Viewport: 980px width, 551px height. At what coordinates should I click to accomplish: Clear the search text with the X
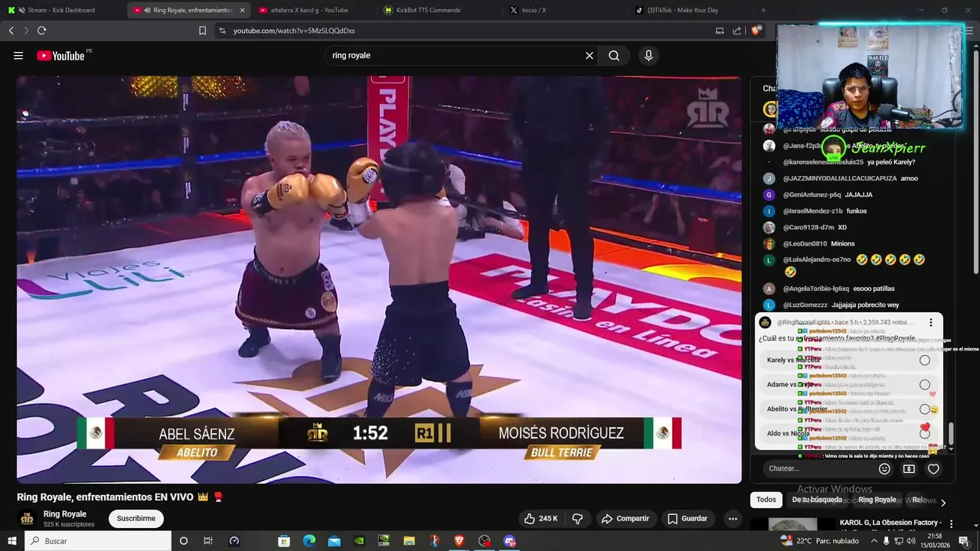[590, 56]
